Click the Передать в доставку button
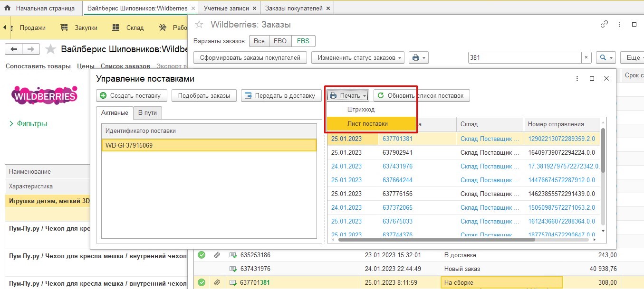Screen dimensions: 644x289 (x=281, y=95)
